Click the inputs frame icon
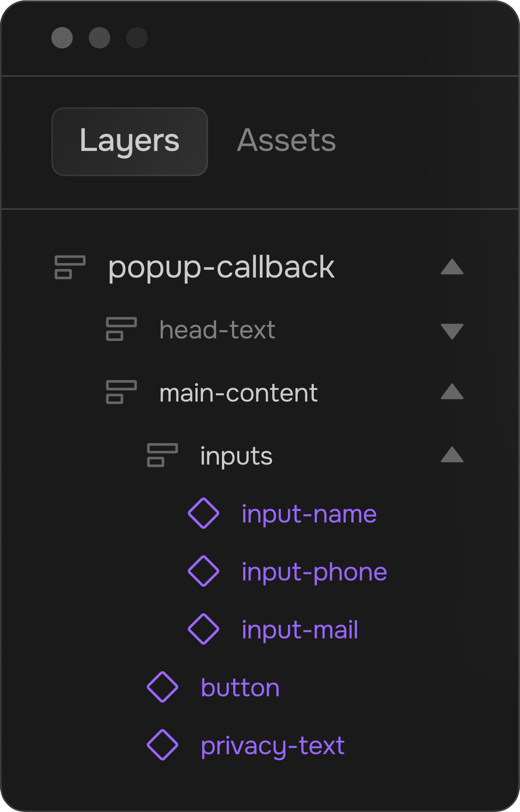Image resolution: width=520 pixels, height=812 pixels. point(162,455)
